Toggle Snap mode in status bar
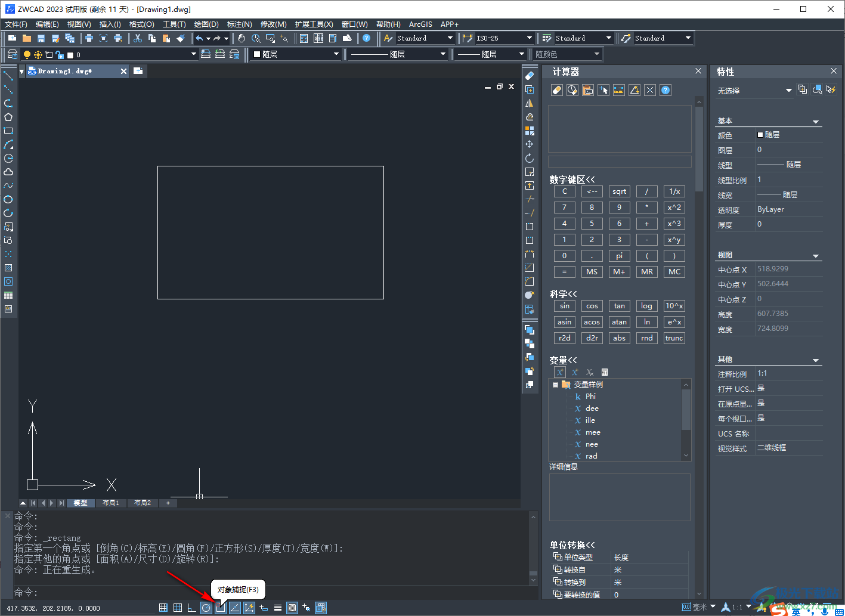This screenshot has width=845, height=616. 163,608
